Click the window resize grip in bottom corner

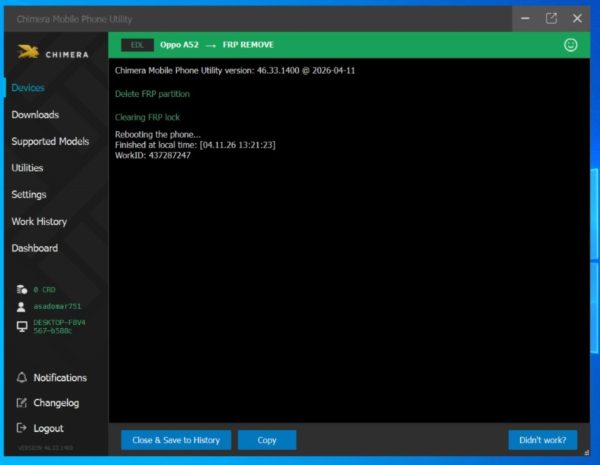click(x=587, y=452)
